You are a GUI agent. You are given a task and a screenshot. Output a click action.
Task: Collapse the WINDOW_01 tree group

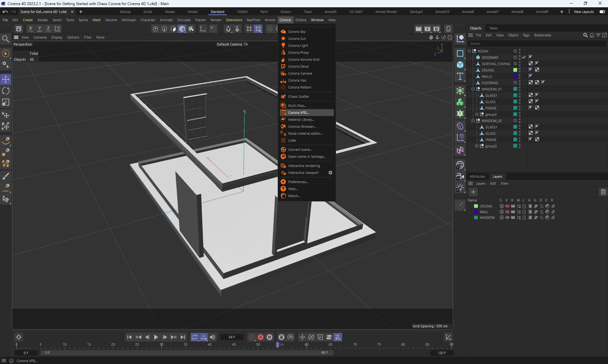pyautogui.click(x=473, y=89)
